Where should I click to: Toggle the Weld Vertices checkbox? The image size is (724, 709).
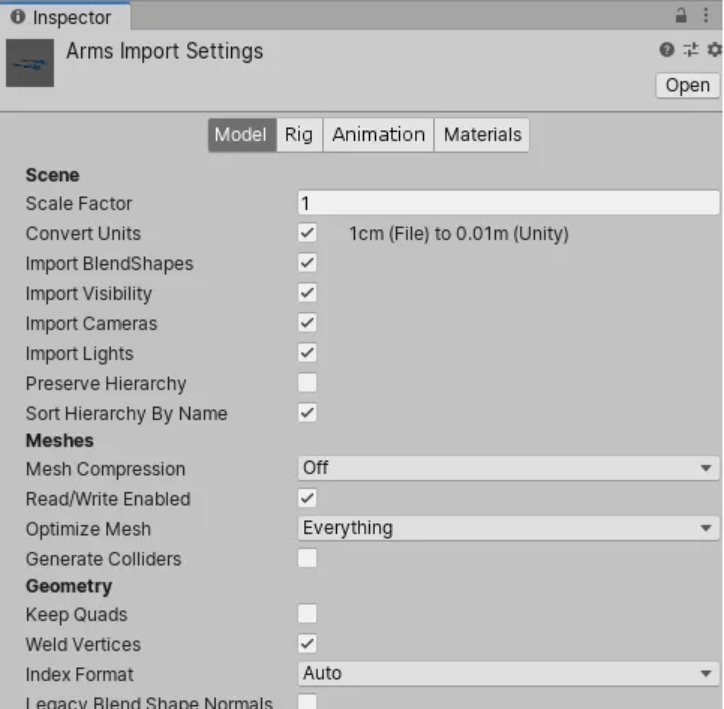[308, 643]
